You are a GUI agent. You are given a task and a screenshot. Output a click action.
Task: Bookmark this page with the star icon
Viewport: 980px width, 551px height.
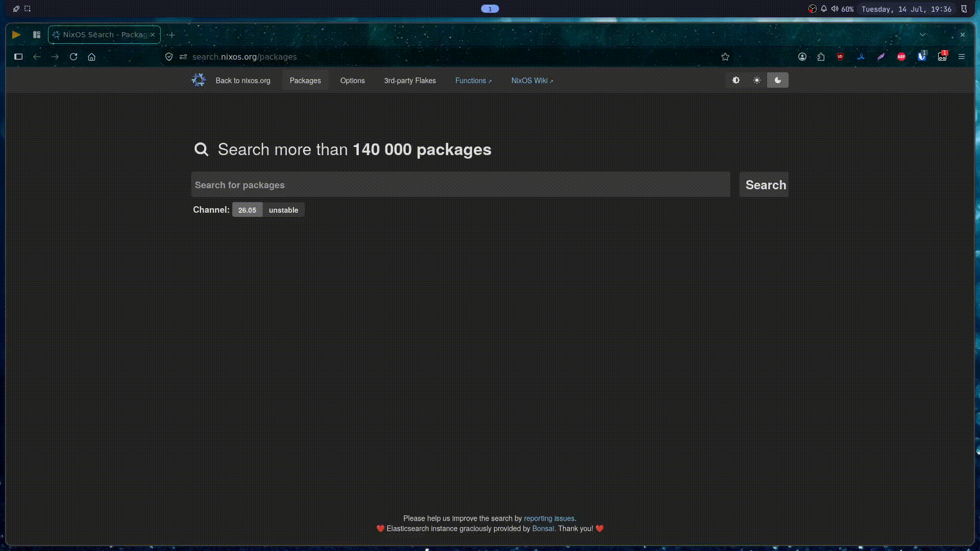[x=725, y=57]
